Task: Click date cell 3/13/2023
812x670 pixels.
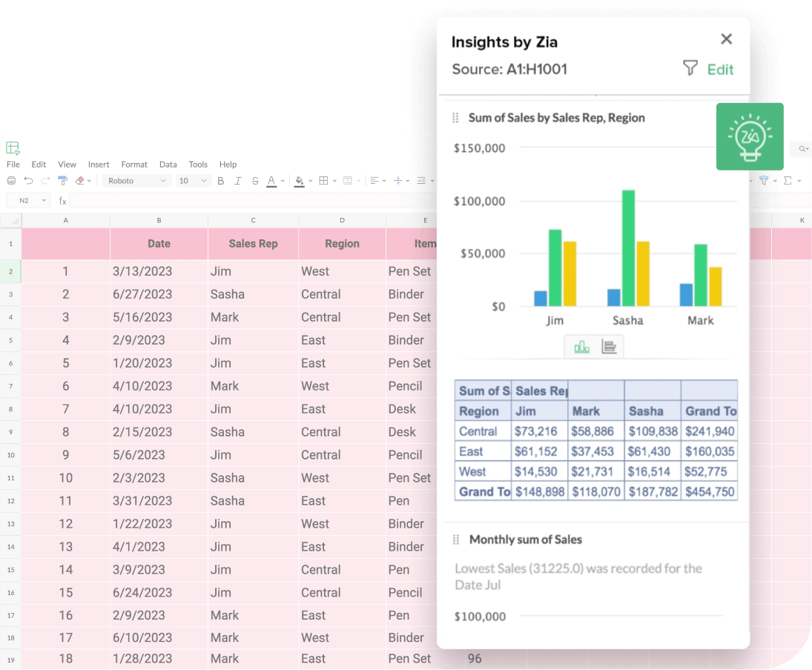Action: [x=159, y=271]
